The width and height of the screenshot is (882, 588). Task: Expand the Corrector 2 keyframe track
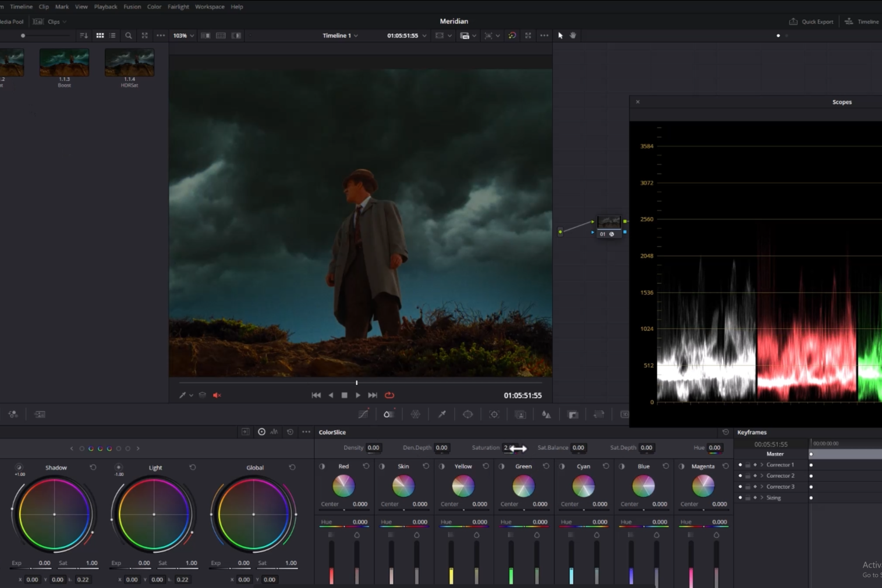(761, 476)
